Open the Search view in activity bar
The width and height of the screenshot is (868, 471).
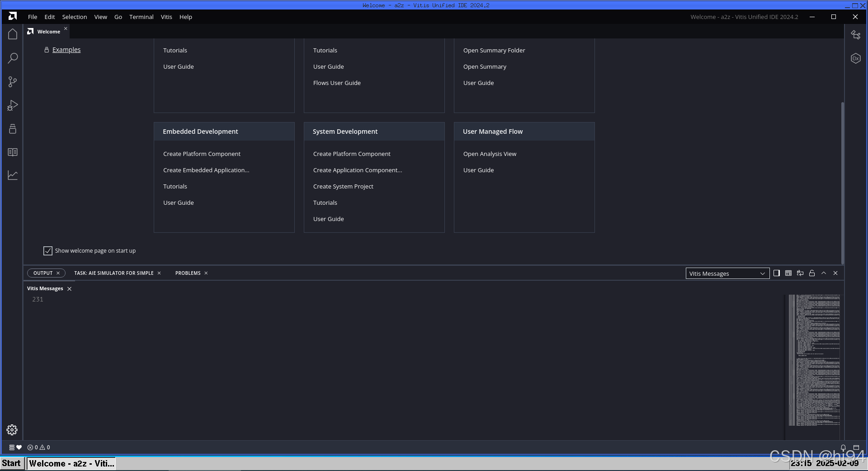pyautogui.click(x=13, y=58)
